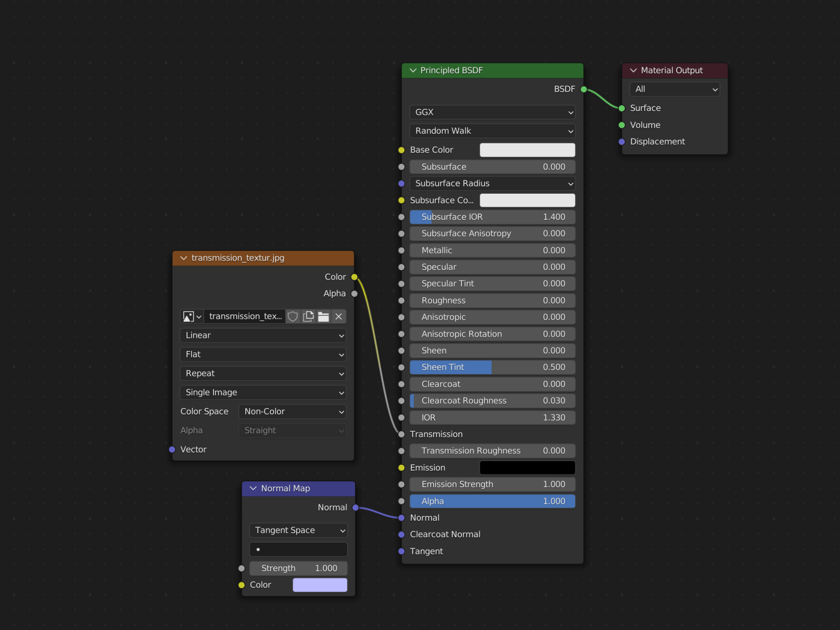
Task: Open the GGX distribution dropdown
Action: [492, 112]
